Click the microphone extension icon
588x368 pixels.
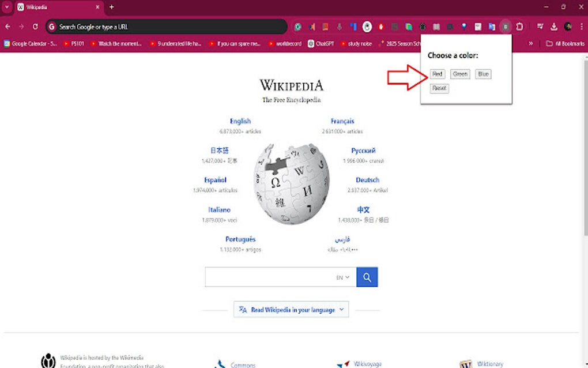340,27
